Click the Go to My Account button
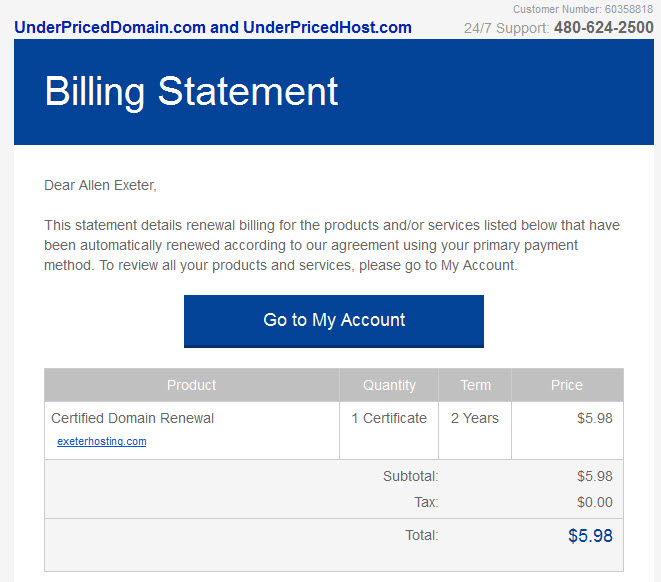 point(333,321)
